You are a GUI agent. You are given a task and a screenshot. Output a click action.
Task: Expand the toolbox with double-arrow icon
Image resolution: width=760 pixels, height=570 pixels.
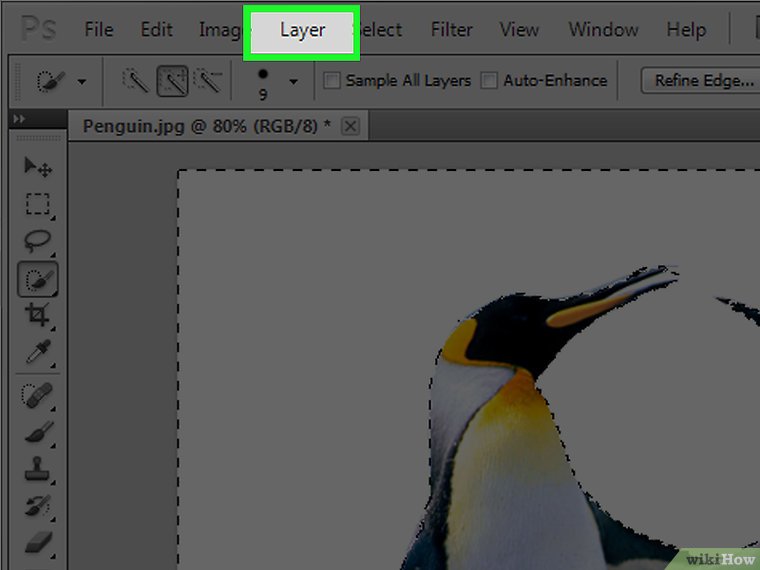point(19,119)
